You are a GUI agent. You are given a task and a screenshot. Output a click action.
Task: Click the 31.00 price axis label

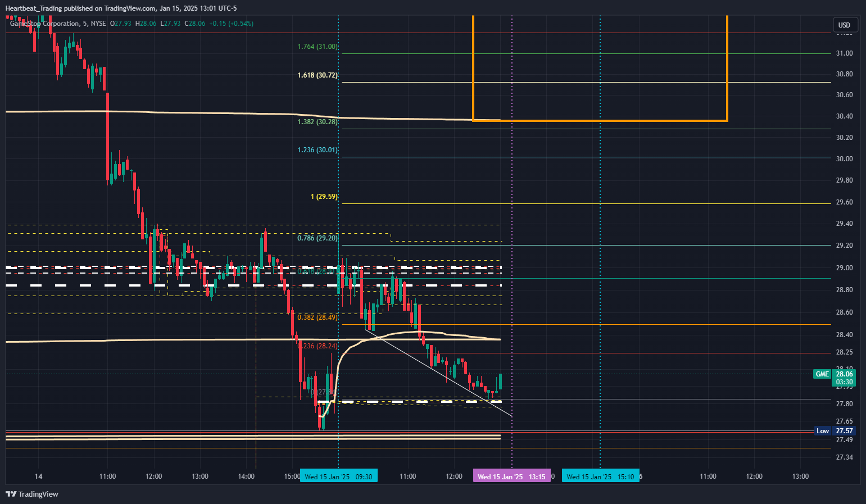[x=844, y=53]
